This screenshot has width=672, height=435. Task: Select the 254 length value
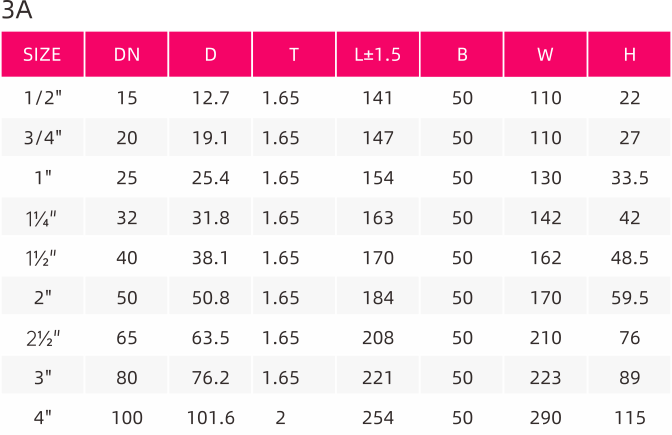tap(378, 418)
